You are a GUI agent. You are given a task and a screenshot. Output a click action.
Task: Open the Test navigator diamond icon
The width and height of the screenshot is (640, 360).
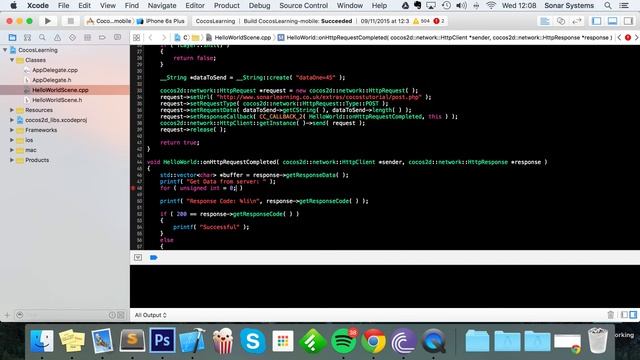pos(72,38)
